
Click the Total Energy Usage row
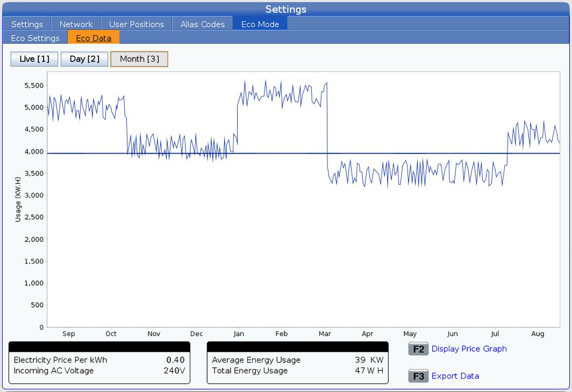point(297,371)
